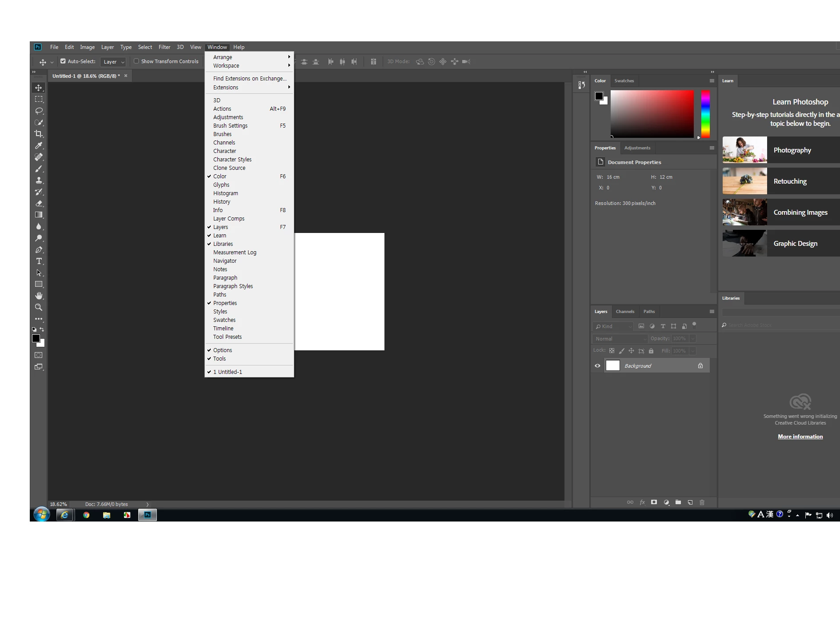Expand the Normal blend mode dropdown
This screenshot has width=840, height=630.
(x=620, y=339)
